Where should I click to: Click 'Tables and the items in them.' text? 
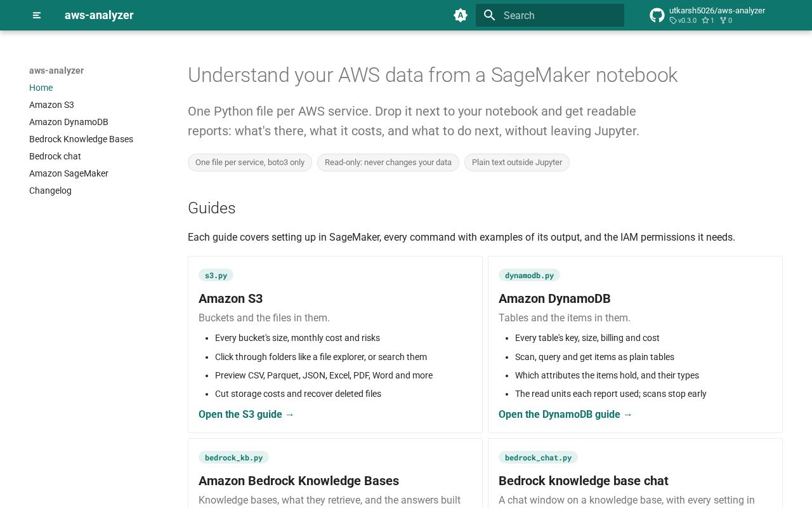[x=565, y=317]
